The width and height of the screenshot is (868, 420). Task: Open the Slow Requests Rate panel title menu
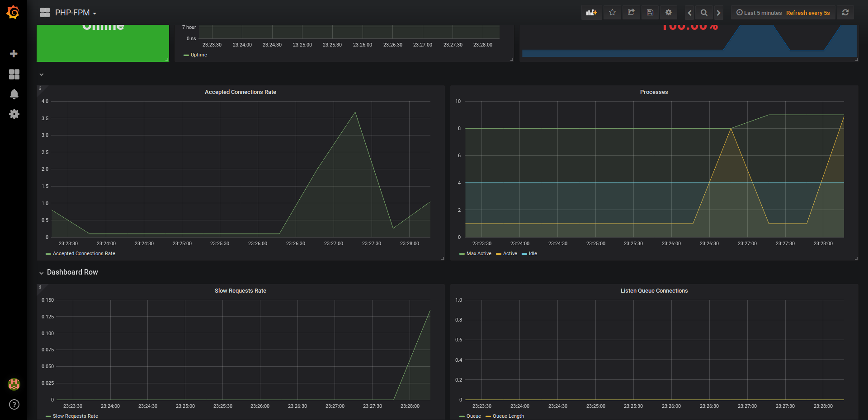[241, 291]
